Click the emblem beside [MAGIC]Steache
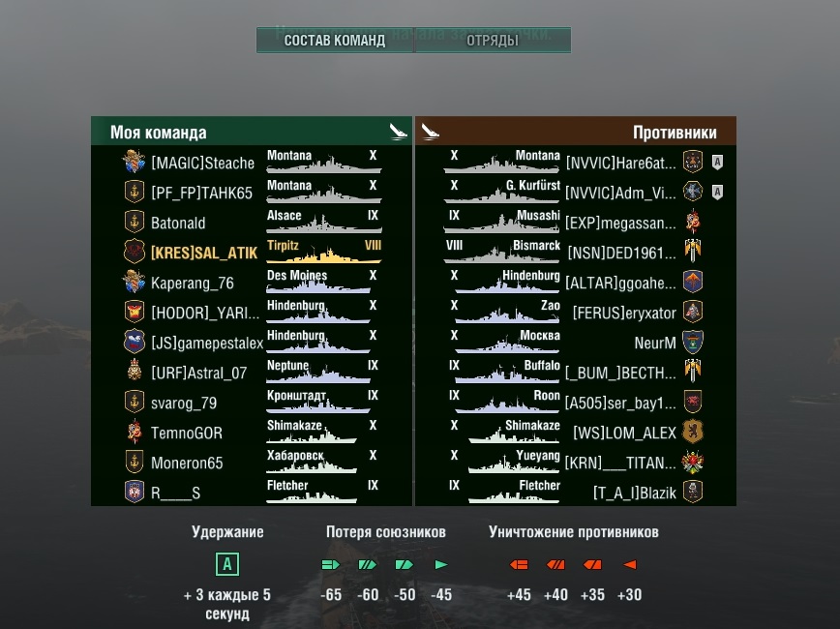The image size is (840, 629). click(134, 162)
